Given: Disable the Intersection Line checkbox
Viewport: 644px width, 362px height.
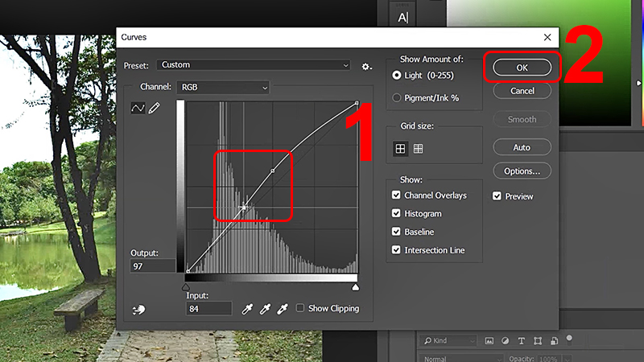Looking at the screenshot, I should [x=396, y=250].
